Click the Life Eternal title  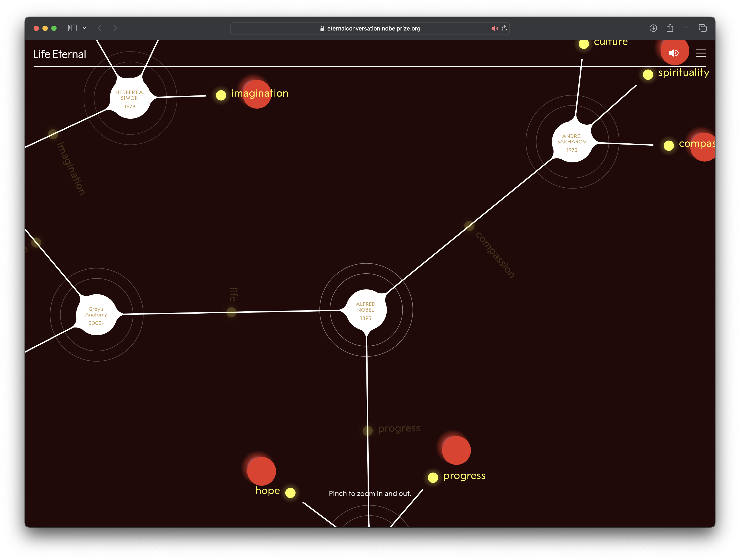click(59, 54)
